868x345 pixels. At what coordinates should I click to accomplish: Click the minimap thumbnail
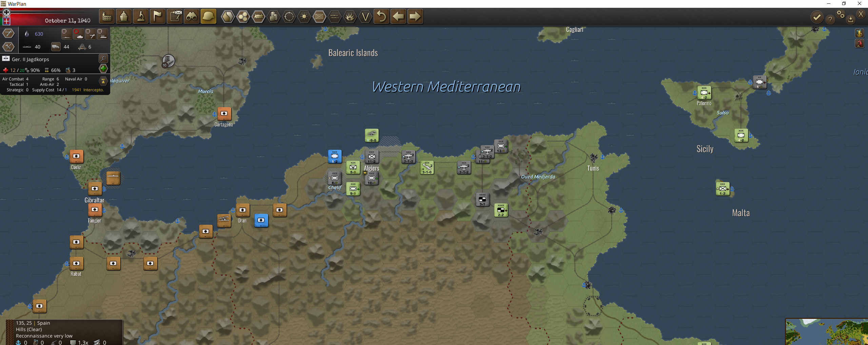pyautogui.click(x=827, y=331)
